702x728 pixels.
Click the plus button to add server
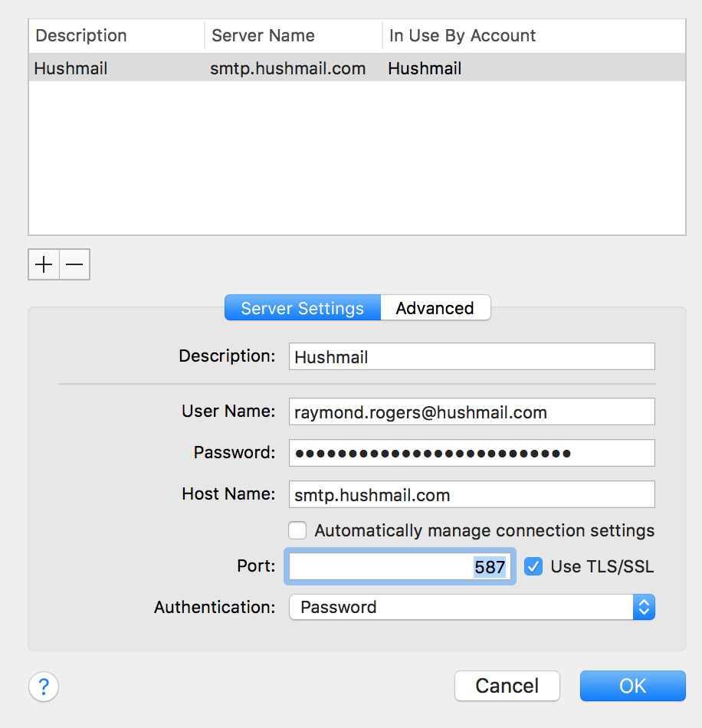click(x=44, y=265)
